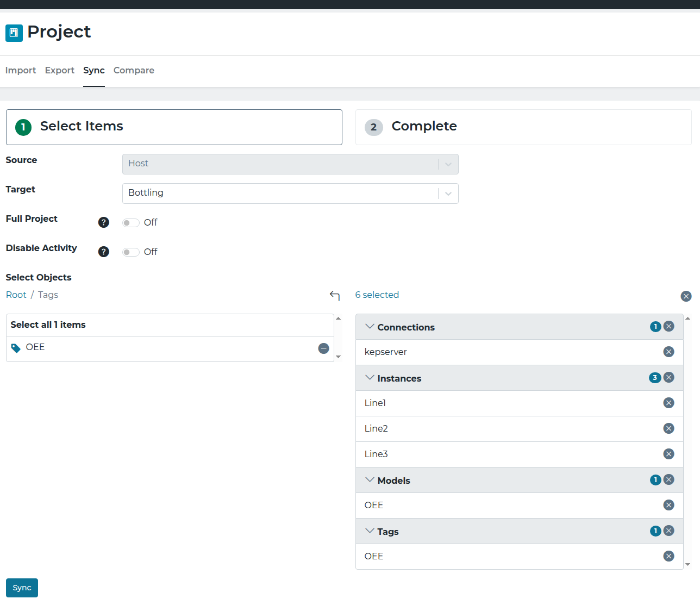Enable the Full Project toggle
The height and width of the screenshot is (605, 700).
point(130,222)
